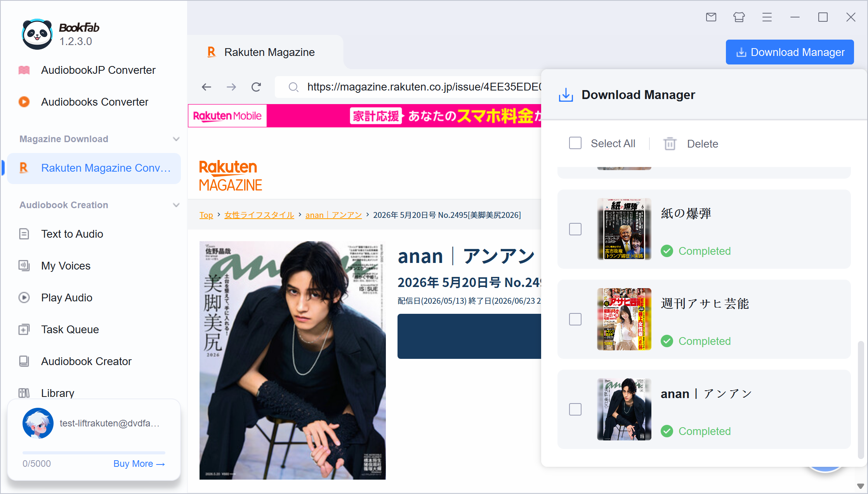Viewport: 868px width, 494px height.
Task: Click the search magnifier in address bar
Action: (293, 87)
